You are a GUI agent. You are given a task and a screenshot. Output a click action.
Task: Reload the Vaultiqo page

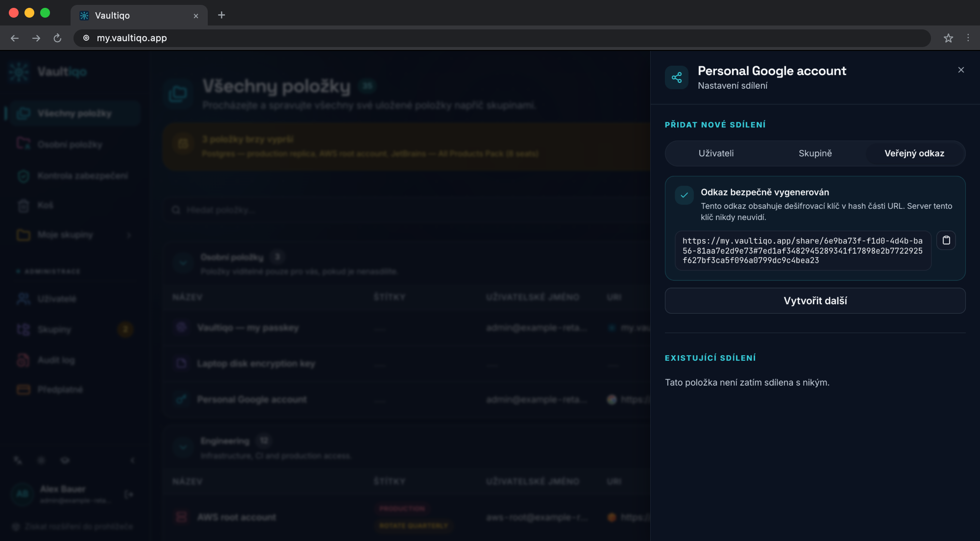click(57, 38)
